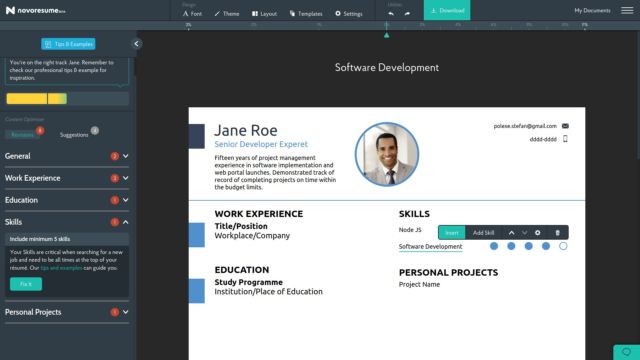Set skill level to third dot

(529, 246)
